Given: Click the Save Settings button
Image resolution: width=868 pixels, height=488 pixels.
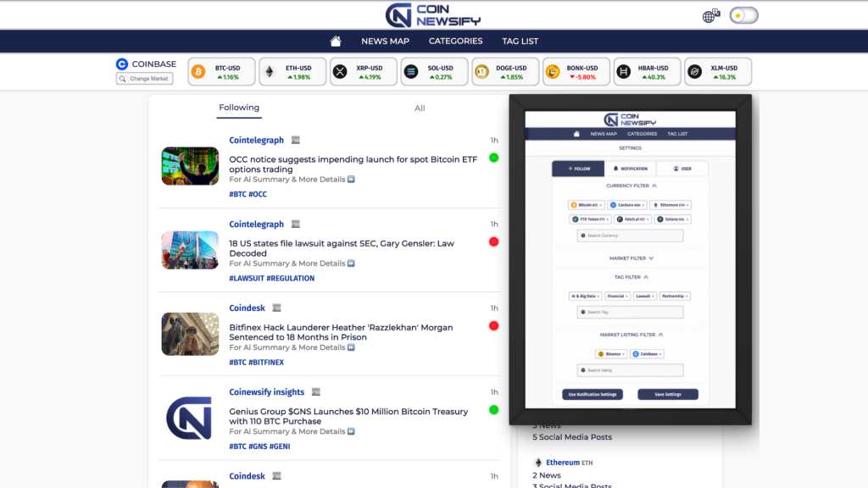Looking at the screenshot, I should [667, 395].
